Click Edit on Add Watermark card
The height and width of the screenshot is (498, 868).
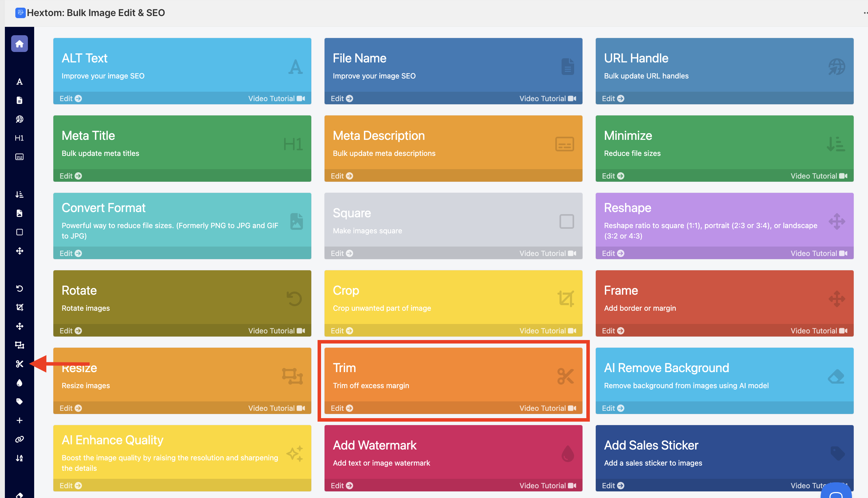point(342,485)
